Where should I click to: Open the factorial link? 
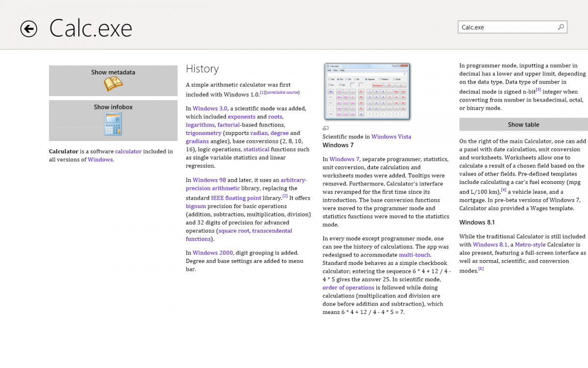tap(229, 125)
